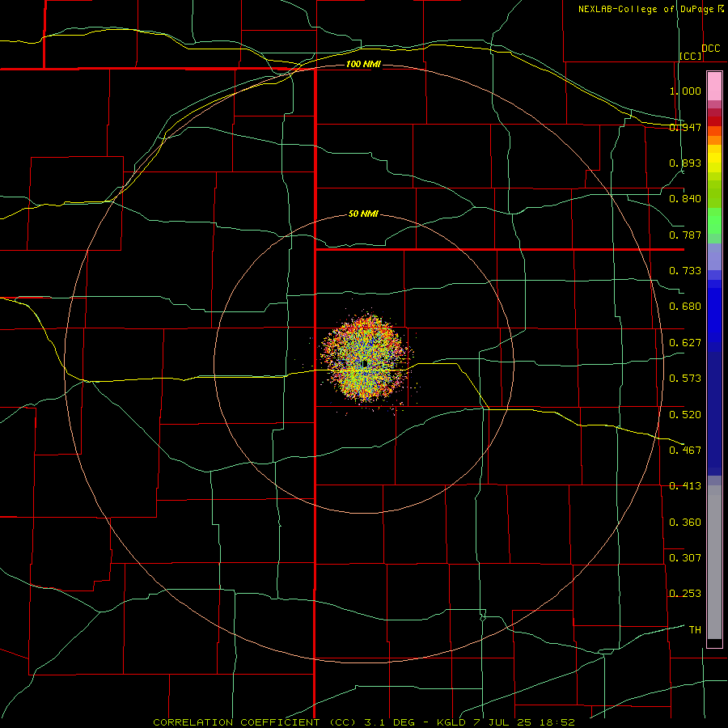Click the 0.840 scale value
This screenshot has height=728, width=728.
click(685, 199)
